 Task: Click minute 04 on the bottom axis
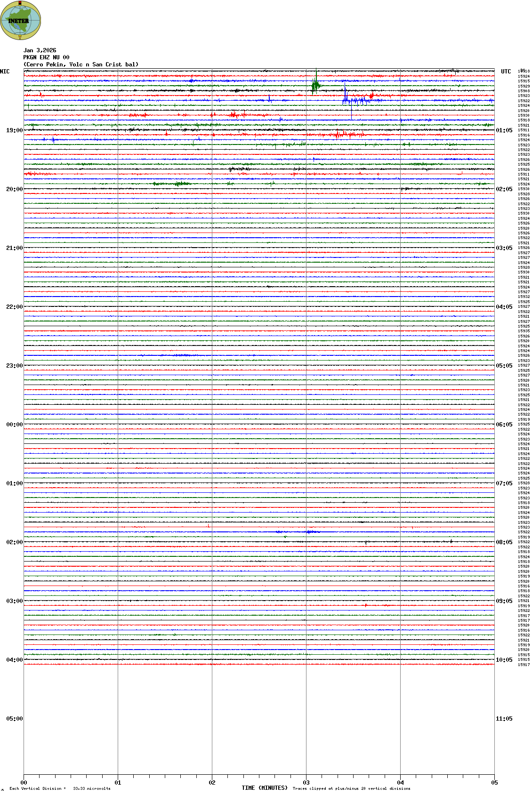(x=401, y=783)
